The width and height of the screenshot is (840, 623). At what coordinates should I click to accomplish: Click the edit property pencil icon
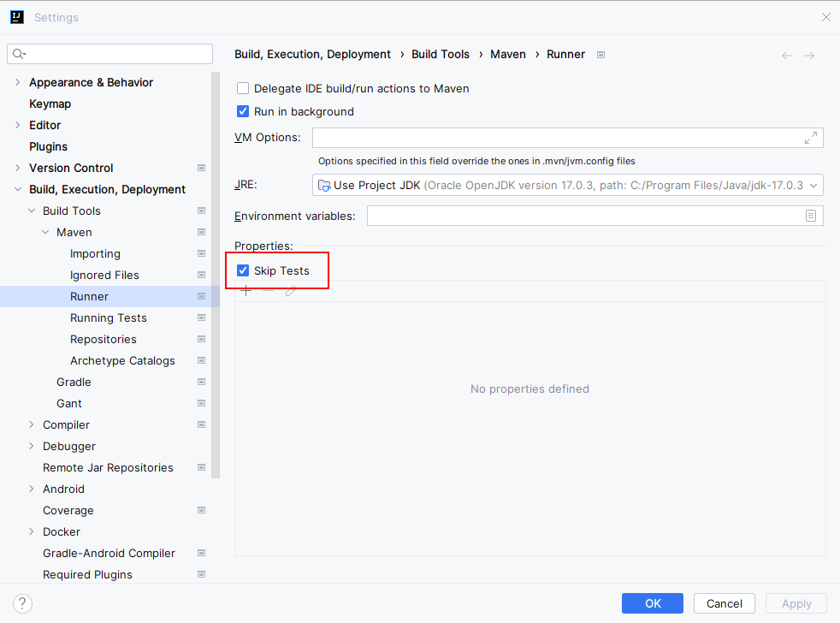coord(291,291)
